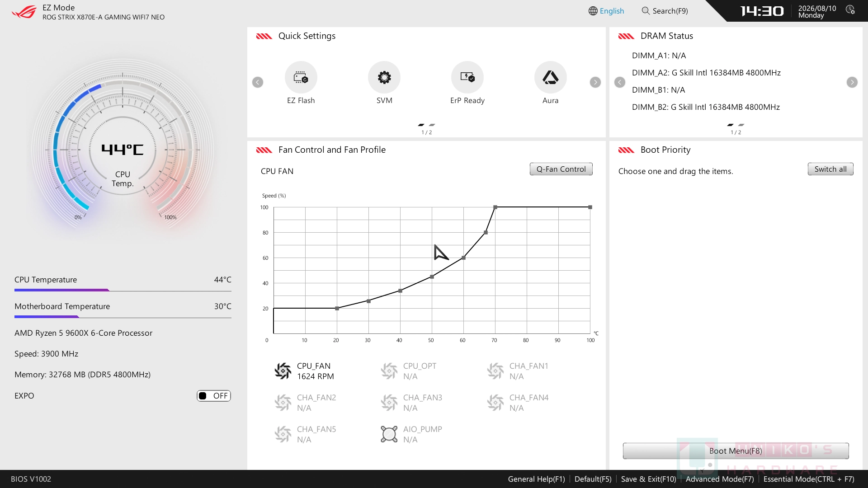Toggle the EXPO switch
The image size is (868, 488).
[x=214, y=396]
